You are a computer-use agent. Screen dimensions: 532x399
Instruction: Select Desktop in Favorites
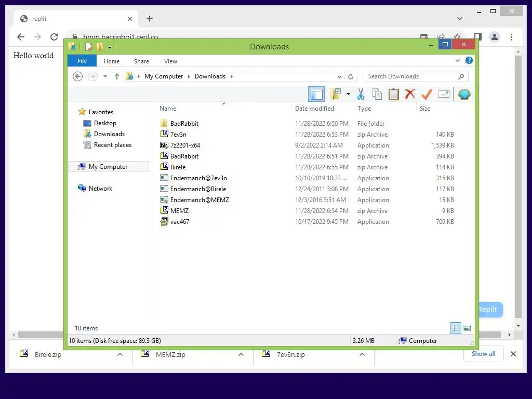pos(100,123)
